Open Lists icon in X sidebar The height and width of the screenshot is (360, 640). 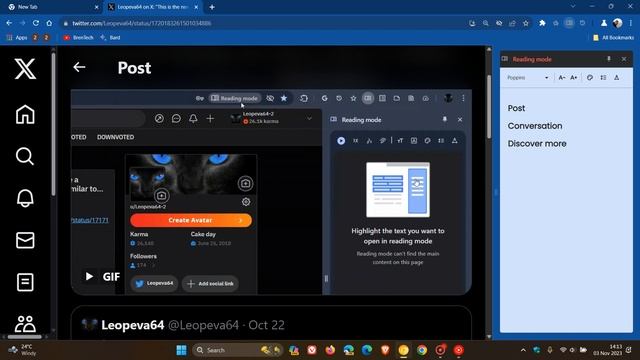tap(25, 282)
